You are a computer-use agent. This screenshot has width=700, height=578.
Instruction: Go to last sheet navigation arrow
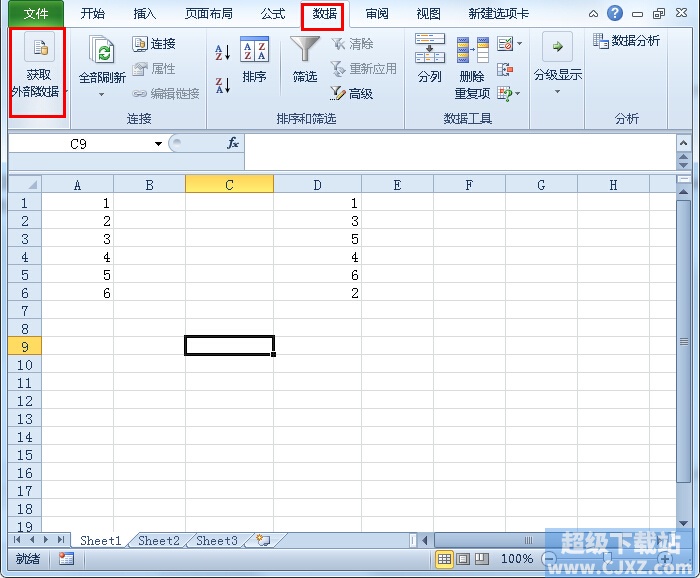click(61, 540)
